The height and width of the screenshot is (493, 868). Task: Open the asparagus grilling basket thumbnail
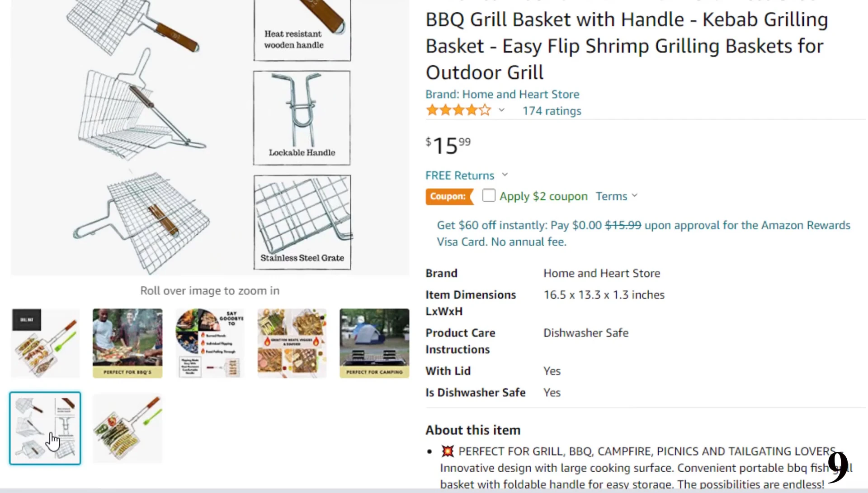(127, 428)
